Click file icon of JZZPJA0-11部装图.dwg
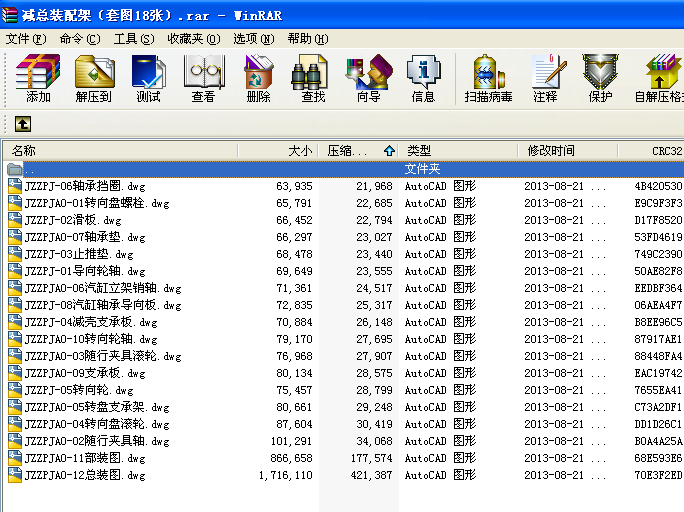Screen dimensions: 684x512 point(15,458)
